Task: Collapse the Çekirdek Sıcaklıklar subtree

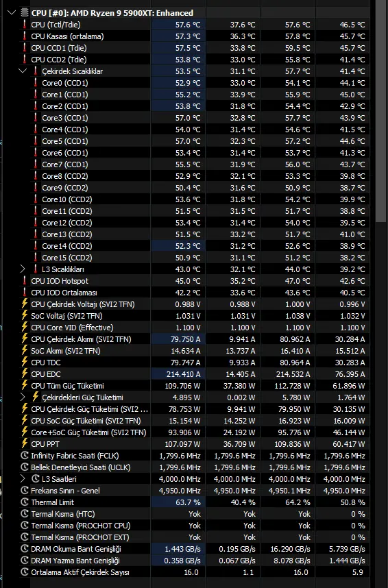Action: pyautogui.click(x=23, y=71)
